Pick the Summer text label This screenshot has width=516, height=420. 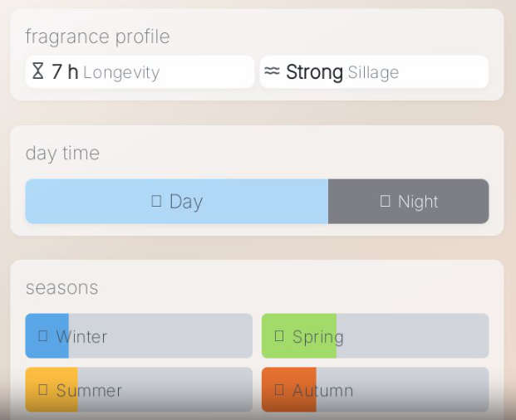point(89,390)
